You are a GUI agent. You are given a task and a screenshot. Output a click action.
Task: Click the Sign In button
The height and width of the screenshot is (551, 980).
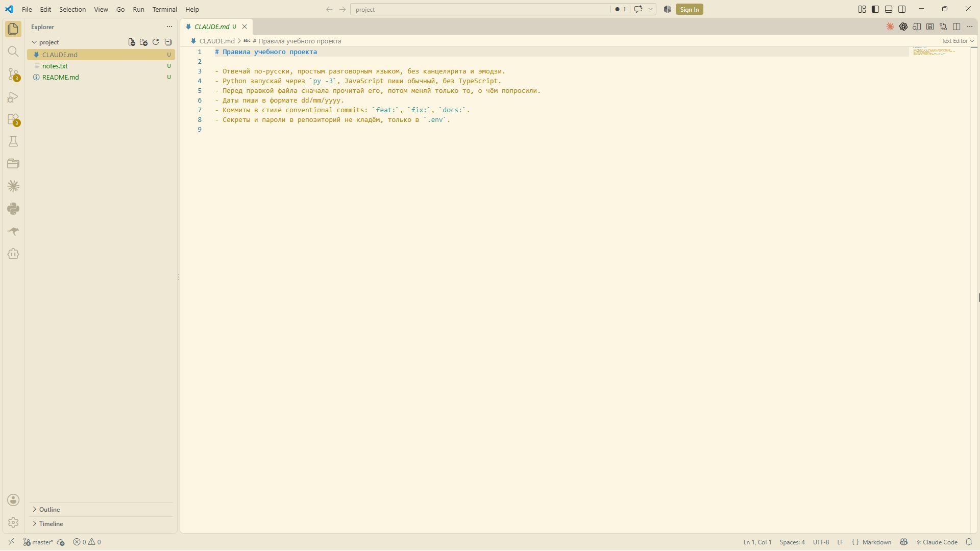tap(689, 9)
